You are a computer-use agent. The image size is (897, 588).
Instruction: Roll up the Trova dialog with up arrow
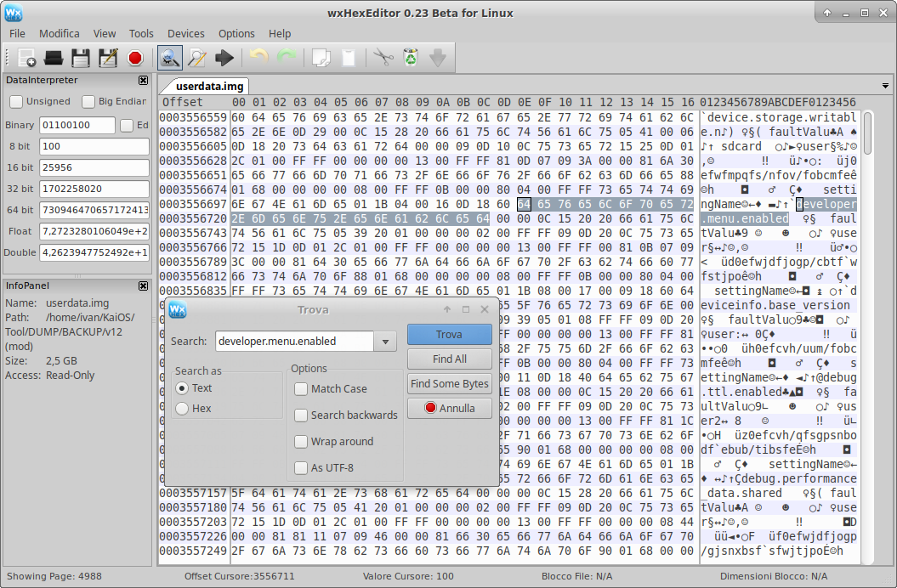pos(446,309)
